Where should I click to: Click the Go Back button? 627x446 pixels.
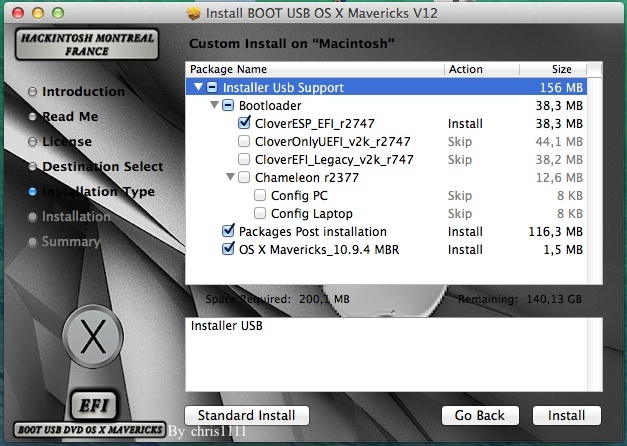[x=480, y=415]
